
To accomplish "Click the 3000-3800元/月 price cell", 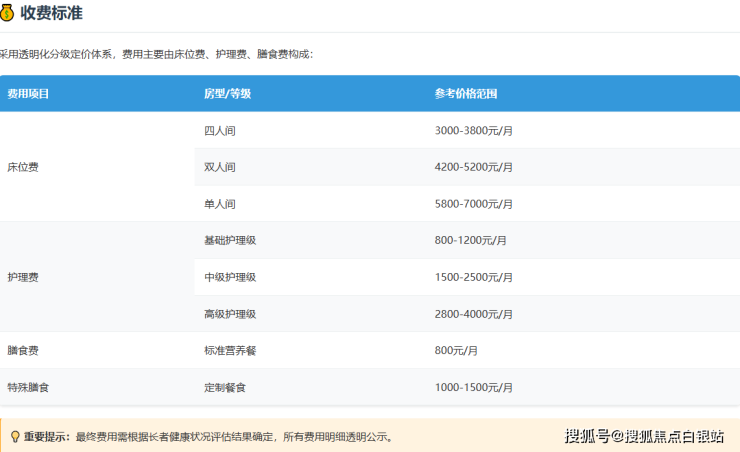I will [473, 131].
